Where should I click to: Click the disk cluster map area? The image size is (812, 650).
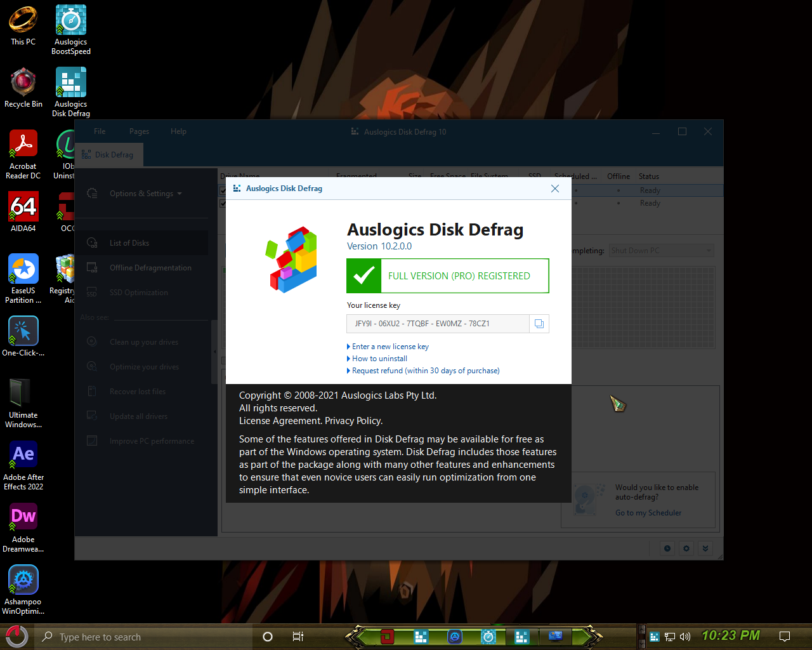coord(643,307)
